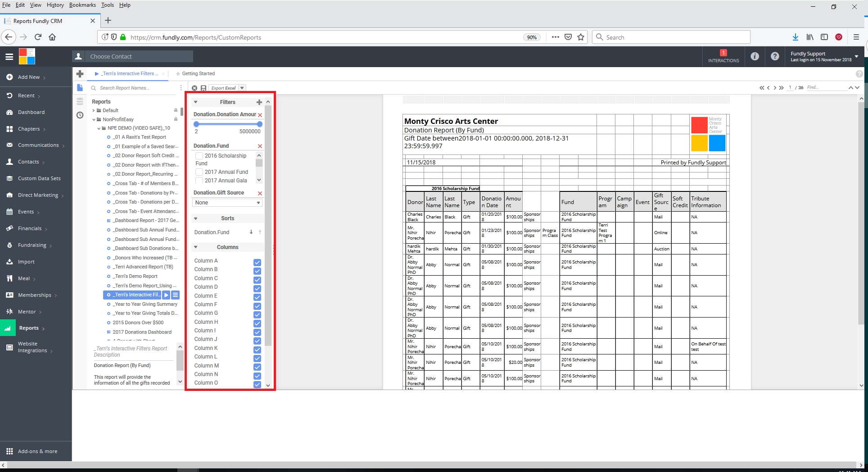Click the recent reports clock icon
Viewport: 868px width, 472px height.
80,115
